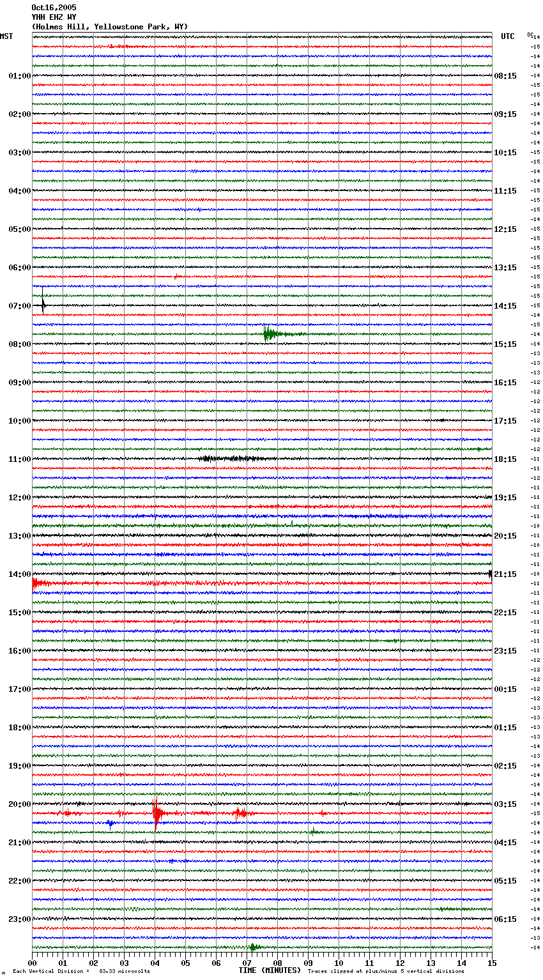The width and height of the screenshot is (543, 980).
Task: Click large red seismic event after 20:00
Action: pyautogui.click(x=157, y=813)
